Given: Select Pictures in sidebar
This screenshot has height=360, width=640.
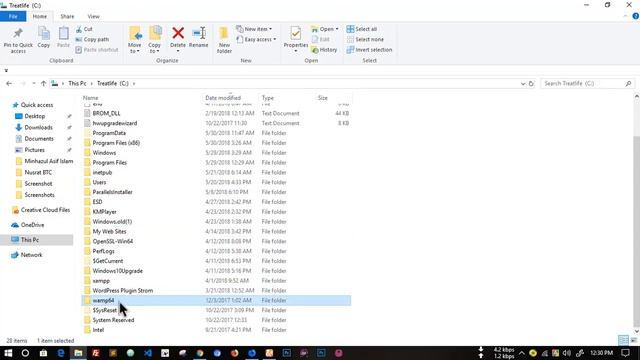Looking at the screenshot, I should [x=34, y=150].
